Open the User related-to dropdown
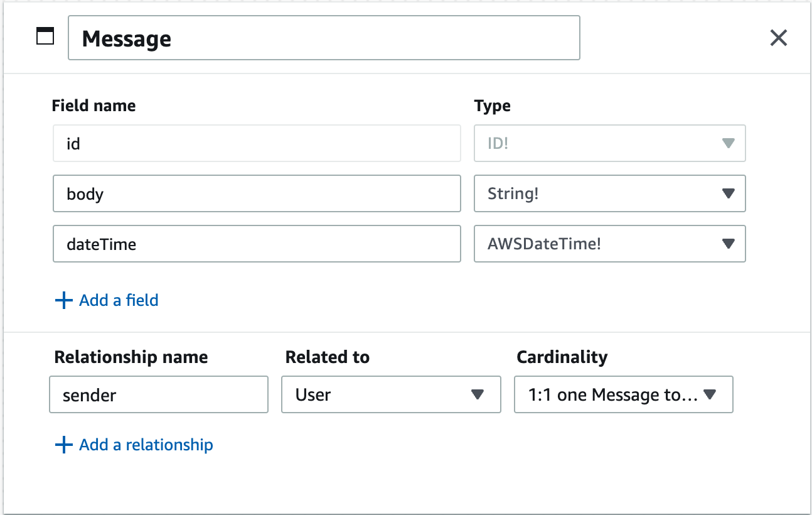This screenshot has height=515, width=812. (391, 394)
